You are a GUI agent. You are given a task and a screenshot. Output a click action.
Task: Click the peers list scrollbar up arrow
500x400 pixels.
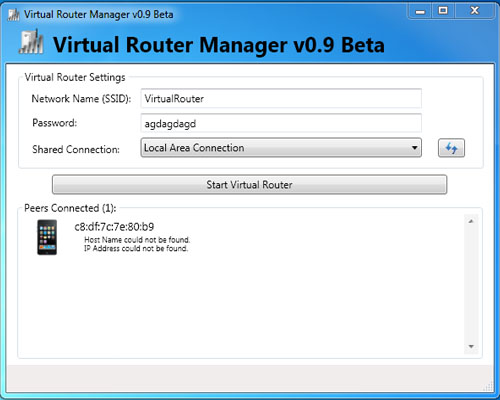pos(471,221)
